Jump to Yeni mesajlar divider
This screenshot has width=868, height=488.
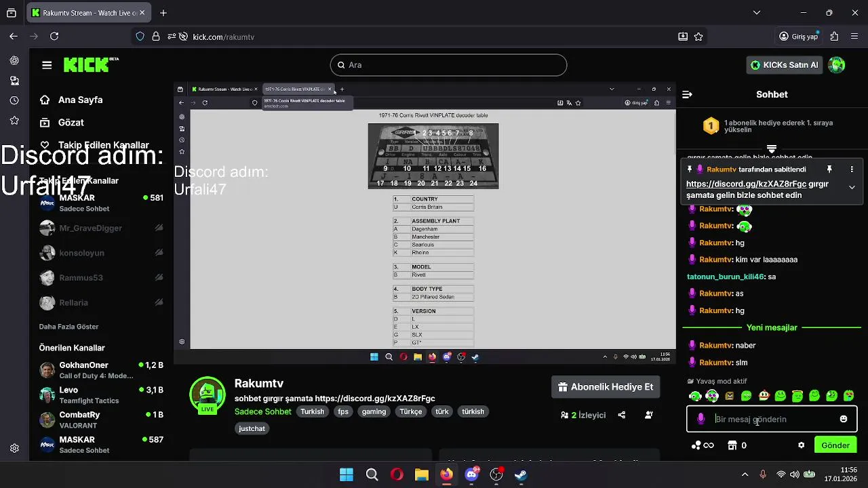pos(772,327)
